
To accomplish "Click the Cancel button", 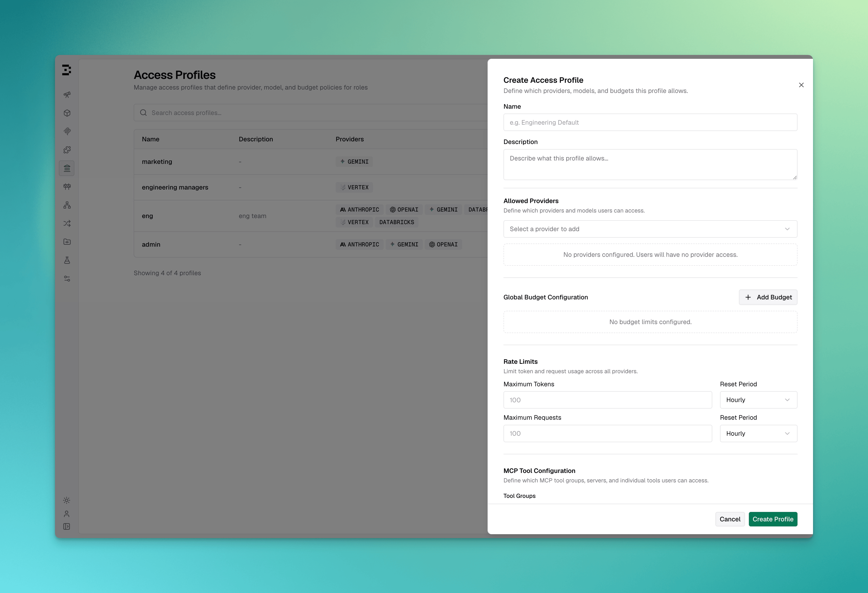I will (x=730, y=519).
